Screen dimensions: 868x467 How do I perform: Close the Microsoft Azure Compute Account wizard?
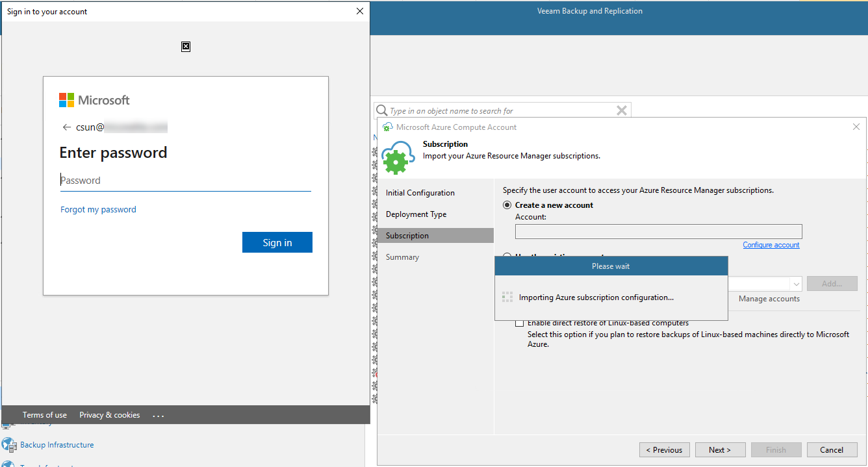tap(856, 127)
